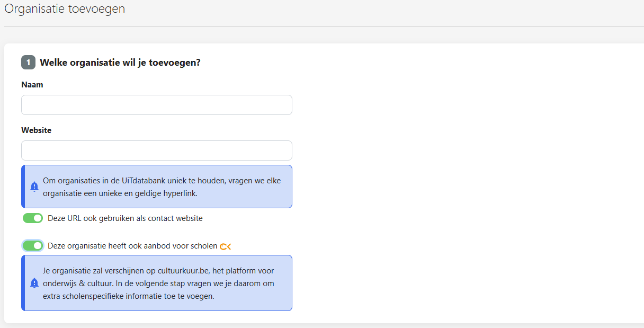Viewport: 644px width, 328px height.
Task: Focus the Naam text field
Action: 157,105
